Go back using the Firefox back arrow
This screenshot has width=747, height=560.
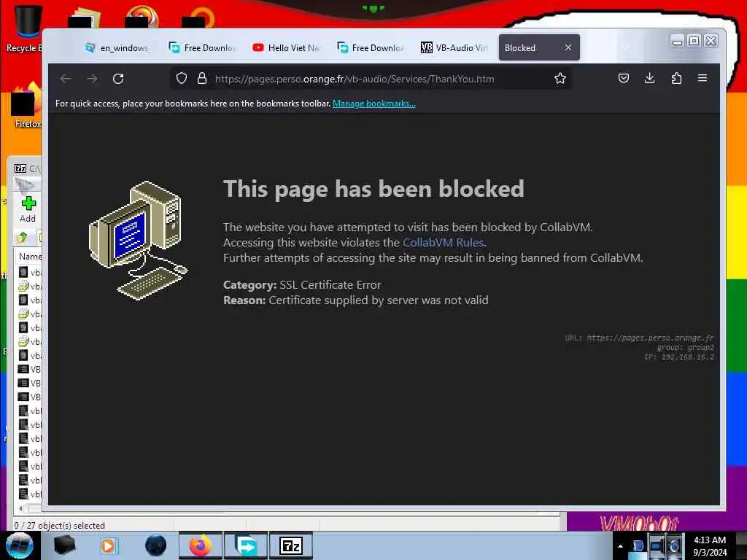[66, 79]
